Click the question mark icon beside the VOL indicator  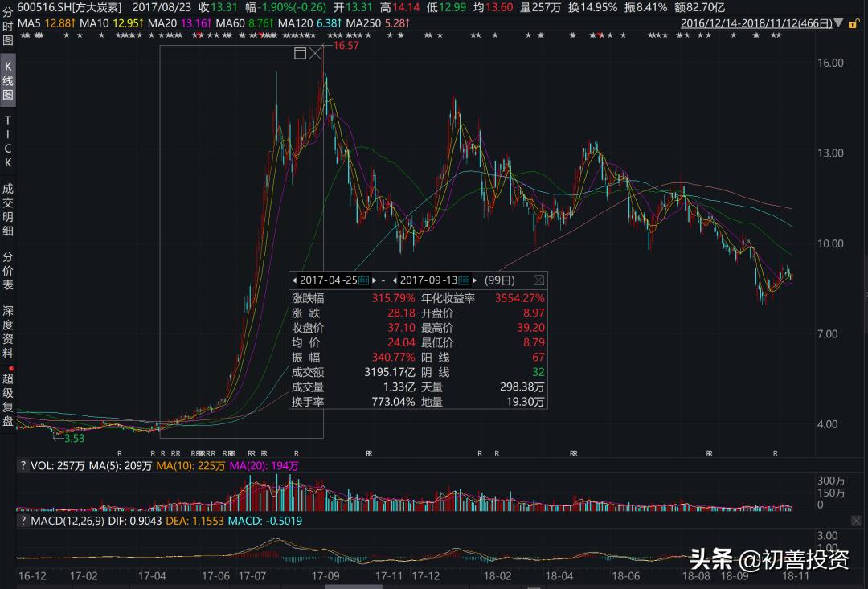22,466
